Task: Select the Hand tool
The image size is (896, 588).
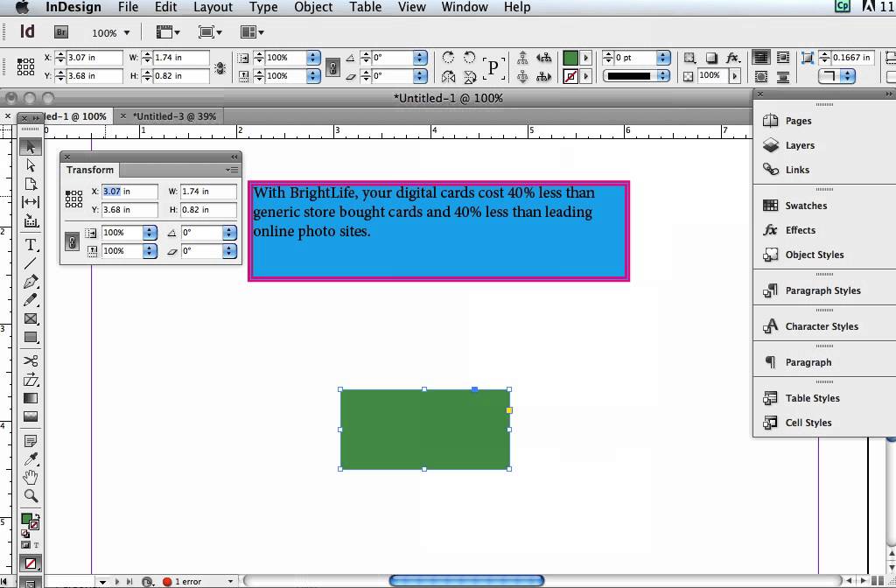Action: [31, 477]
